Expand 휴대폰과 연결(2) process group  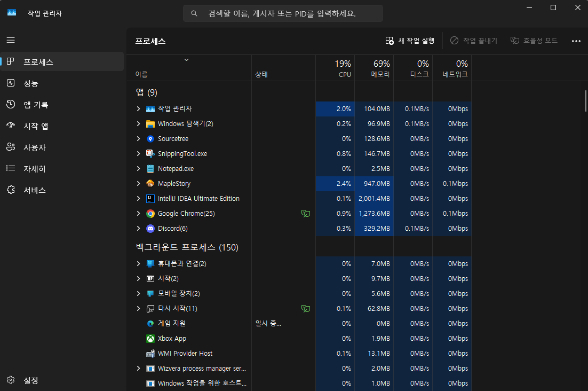(138, 264)
